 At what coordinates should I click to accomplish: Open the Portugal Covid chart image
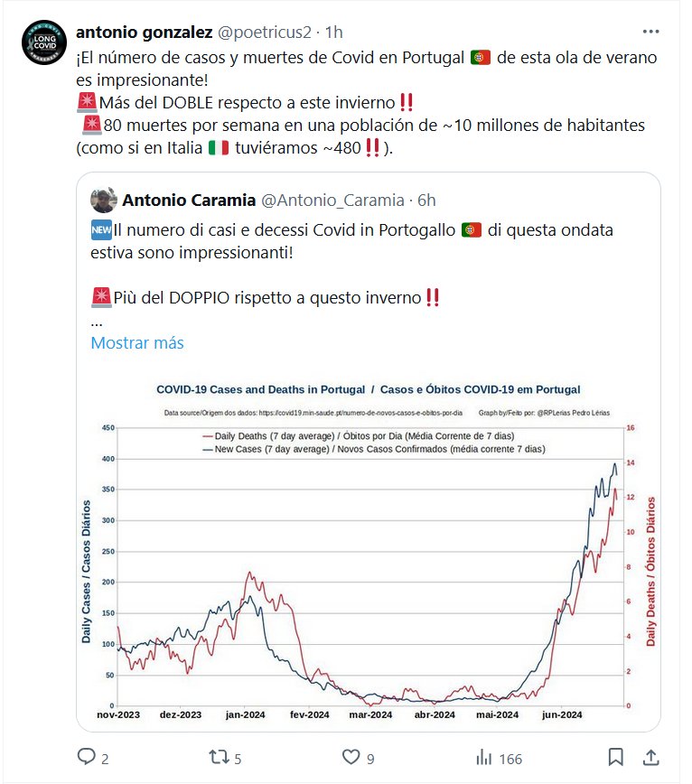coord(368,551)
